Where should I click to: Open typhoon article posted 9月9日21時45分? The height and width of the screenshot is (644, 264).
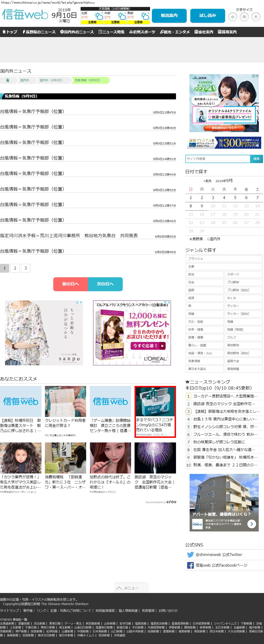[x=32, y=111]
